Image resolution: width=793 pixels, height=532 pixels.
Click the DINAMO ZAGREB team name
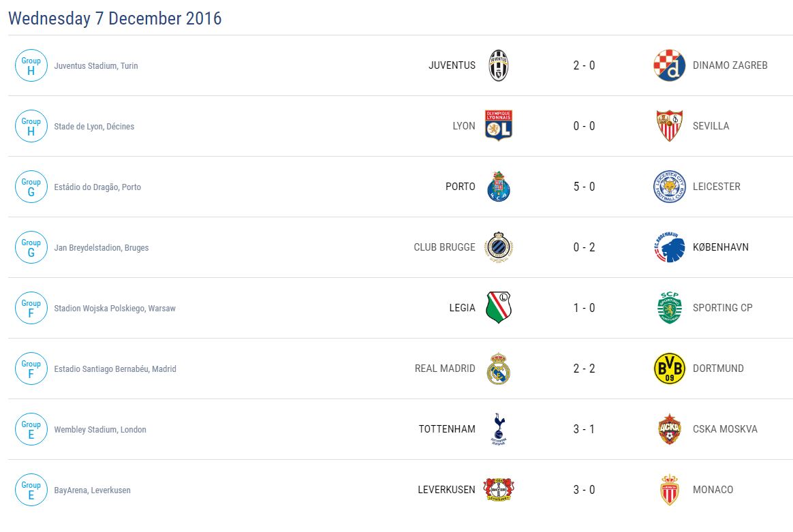click(x=730, y=65)
